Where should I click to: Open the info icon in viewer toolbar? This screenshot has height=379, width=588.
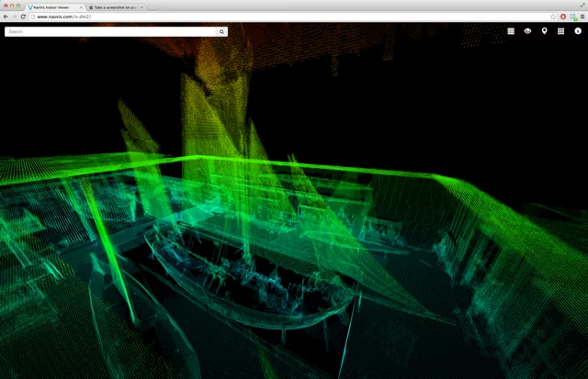[578, 31]
